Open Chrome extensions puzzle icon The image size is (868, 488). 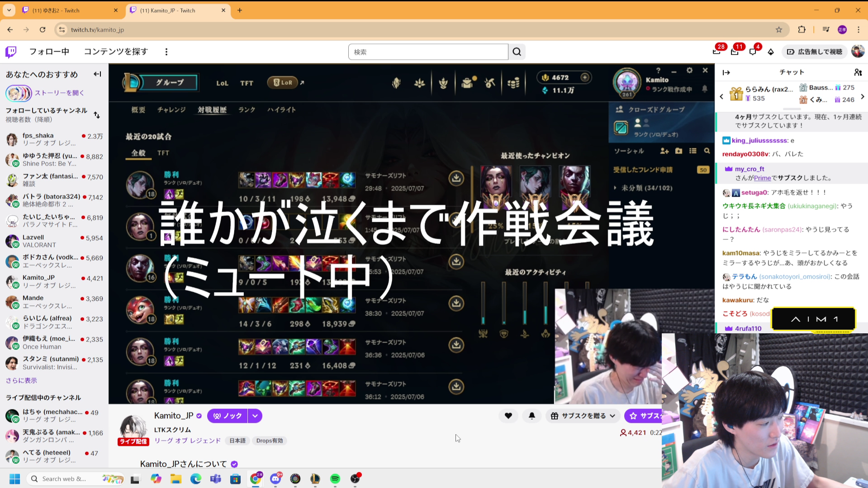click(x=802, y=30)
